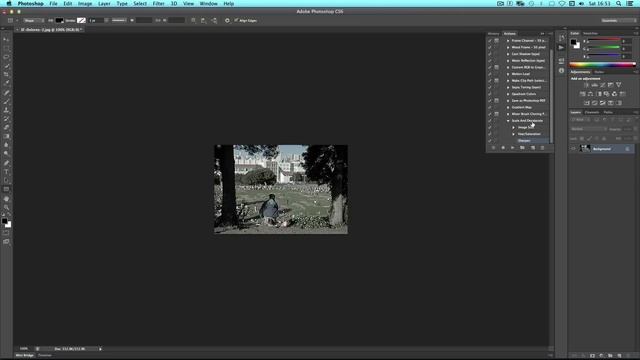Image resolution: width=640 pixels, height=360 pixels.
Task: Expand the Image Size step
Action: pos(514,127)
